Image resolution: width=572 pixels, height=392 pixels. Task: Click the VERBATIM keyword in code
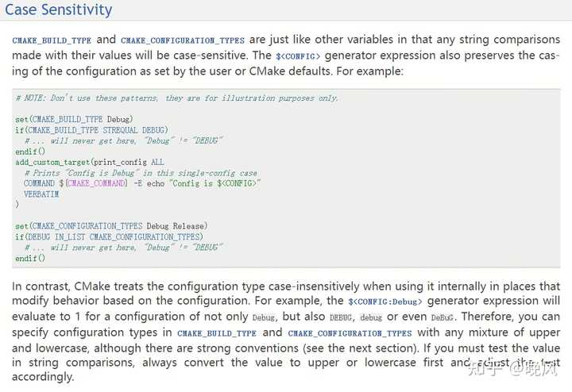(41, 194)
